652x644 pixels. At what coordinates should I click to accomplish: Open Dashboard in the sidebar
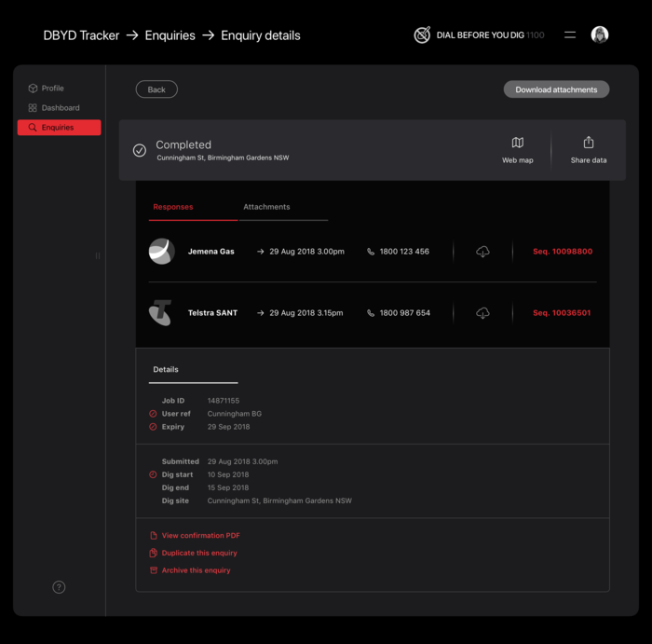pyautogui.click(x=60, y=108)
